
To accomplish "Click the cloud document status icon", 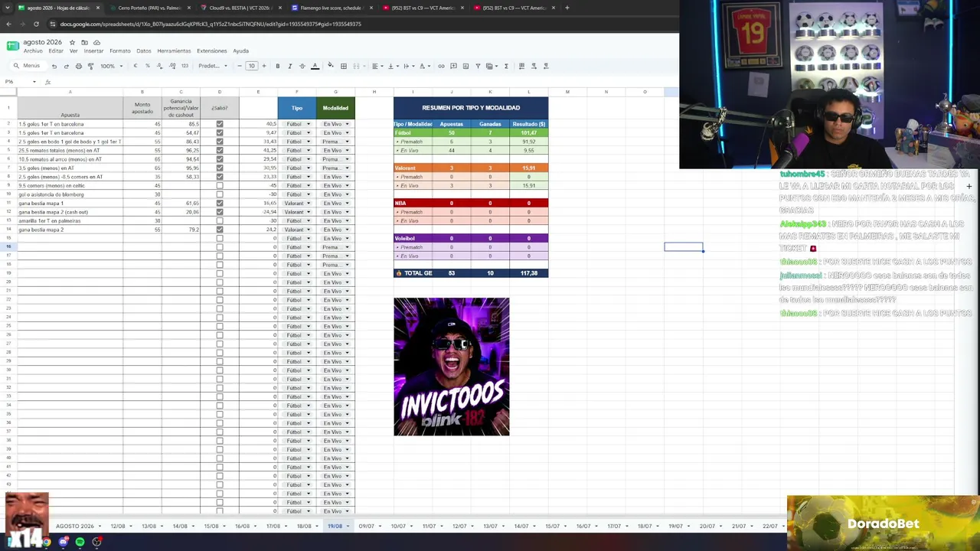I will 96,42.
